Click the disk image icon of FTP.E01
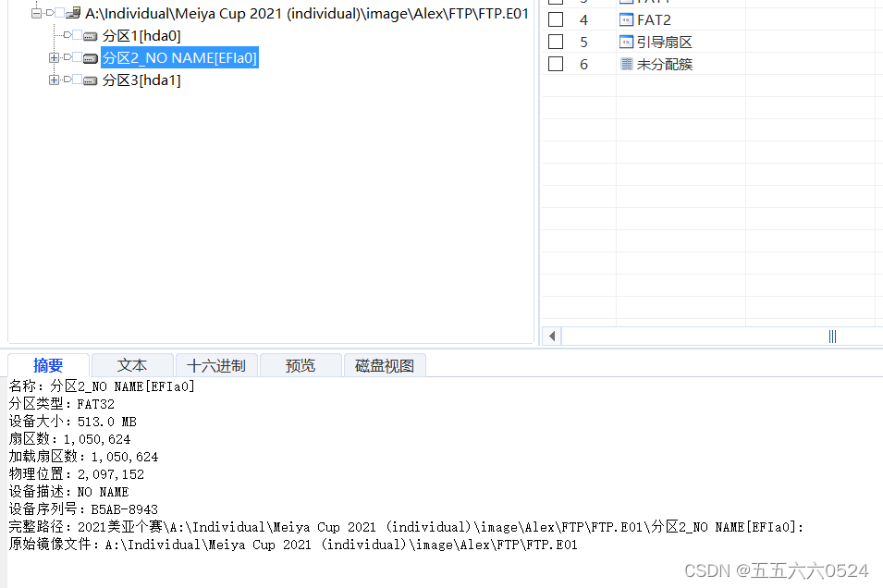This screenshot has width=883, height=588. pyautogui.click(x=73, y=13)
